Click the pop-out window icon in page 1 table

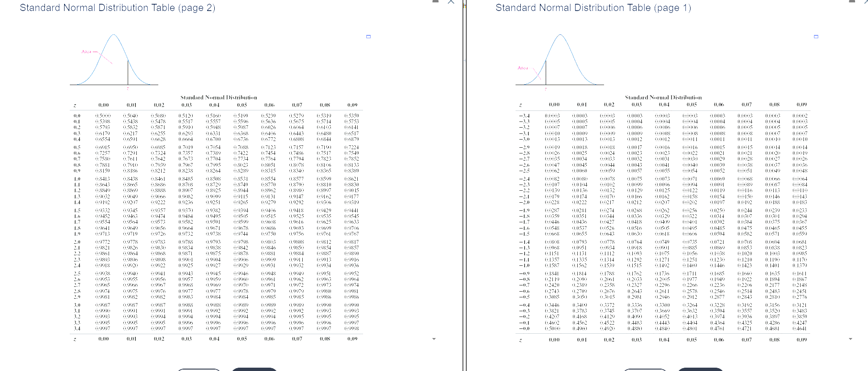(x=816, y=37)
